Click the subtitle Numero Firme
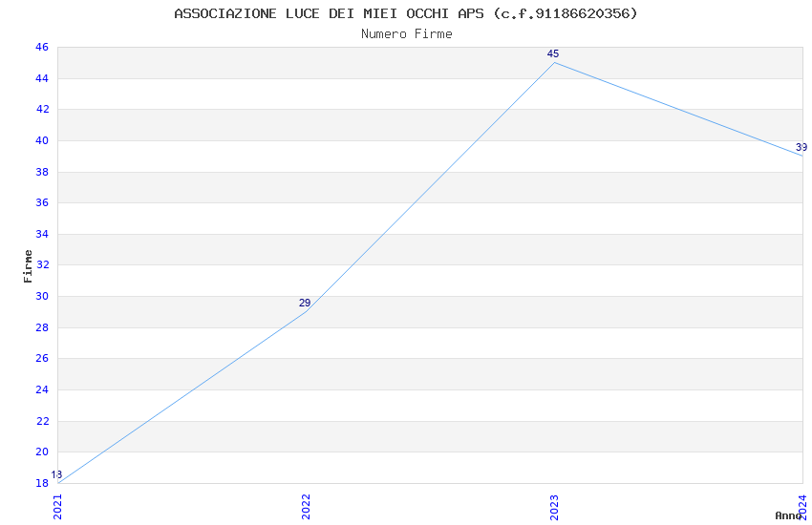 pyautogui.click(x=407, y=34)
